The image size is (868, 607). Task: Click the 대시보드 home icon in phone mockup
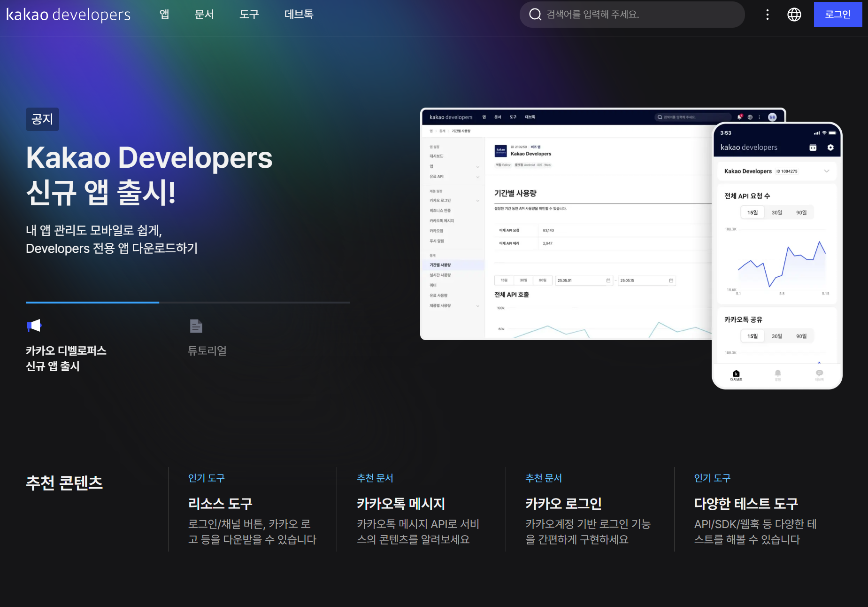point(736,375)
